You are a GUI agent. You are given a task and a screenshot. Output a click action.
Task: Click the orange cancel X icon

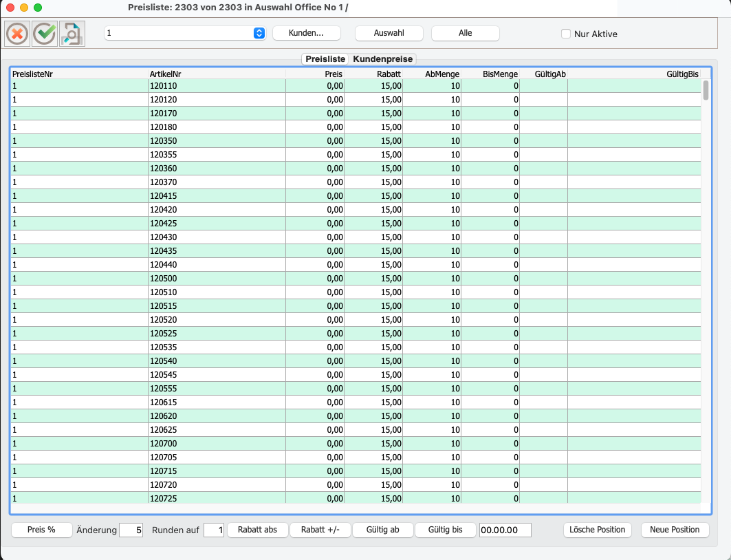click(x=17, y=34)
